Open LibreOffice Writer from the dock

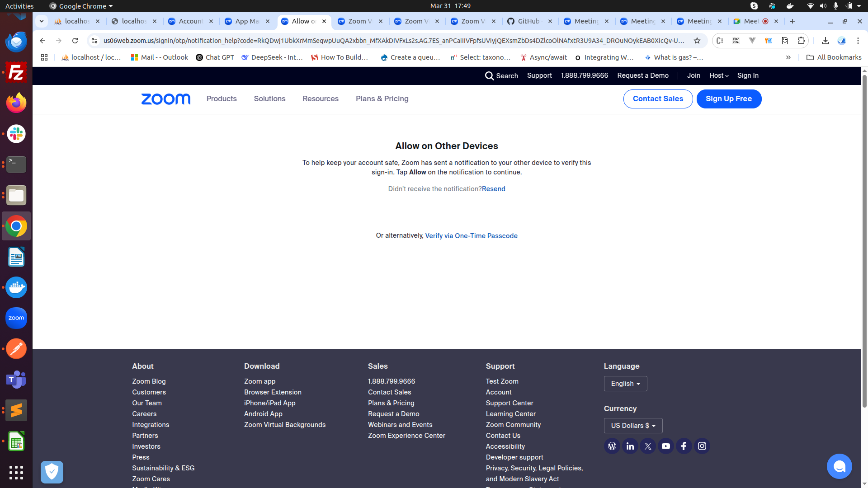point(16,257)
